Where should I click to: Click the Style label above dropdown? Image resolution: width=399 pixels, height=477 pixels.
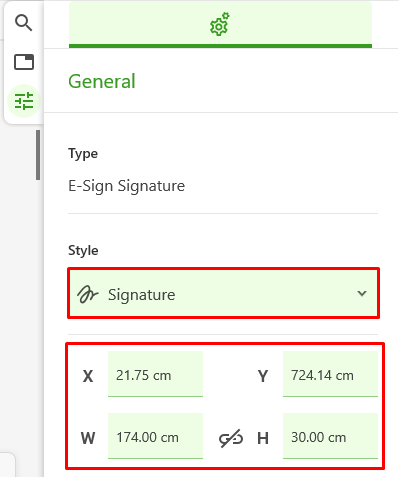click(83, 250)
